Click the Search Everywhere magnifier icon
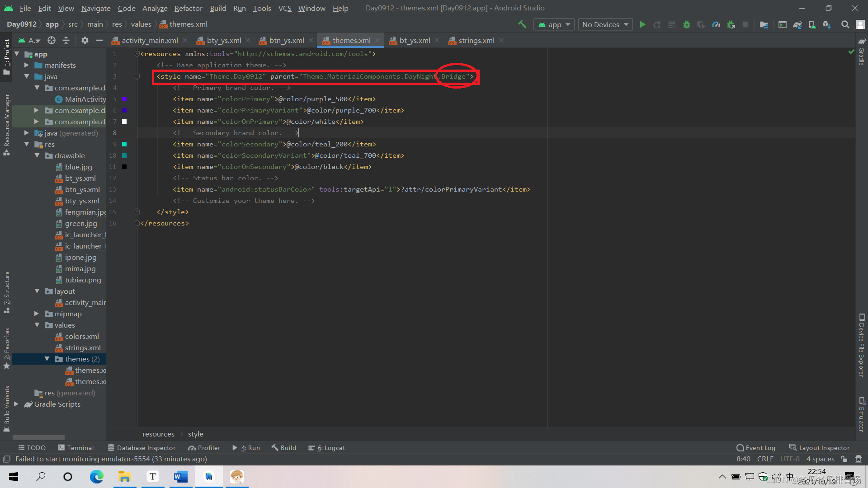Image resolution: width=868 pixels, height=488 pixels. [x=845, y=24]
